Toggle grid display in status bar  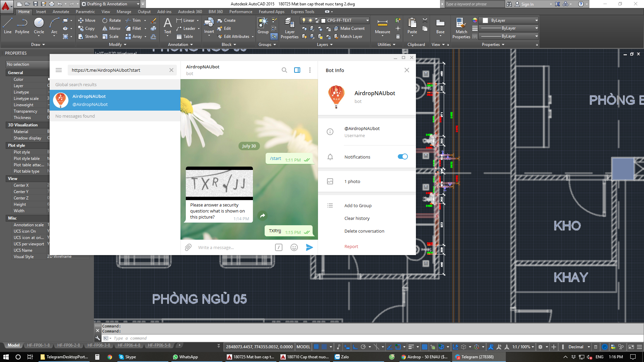316,347
